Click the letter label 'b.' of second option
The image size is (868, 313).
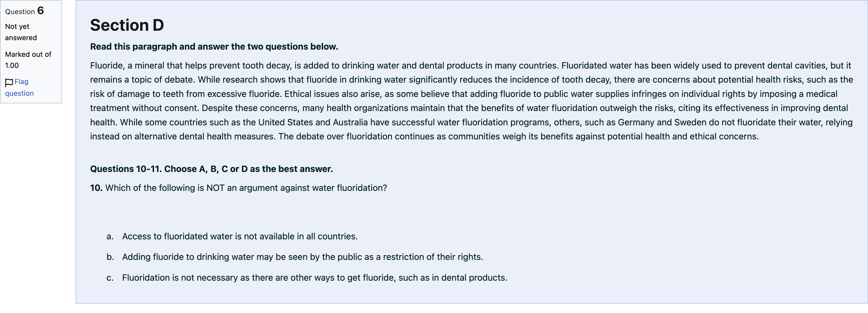pos(110,257)
